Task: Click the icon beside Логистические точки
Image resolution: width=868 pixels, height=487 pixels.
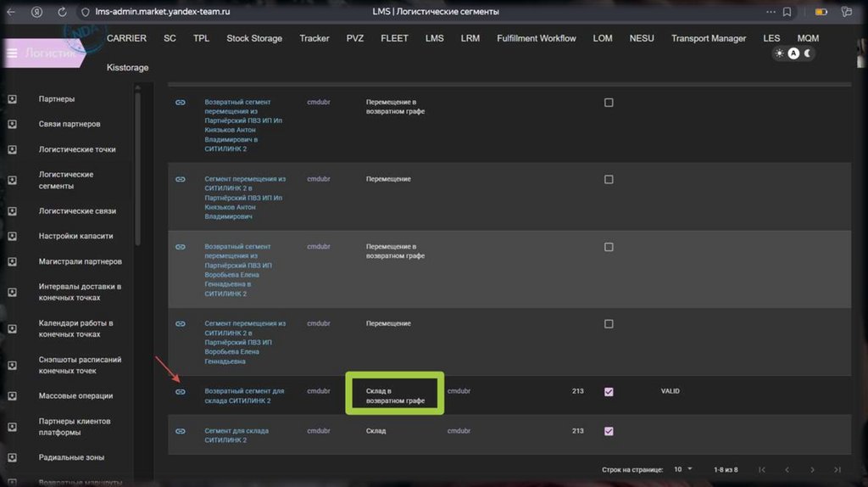Action: tap(12, 149)
